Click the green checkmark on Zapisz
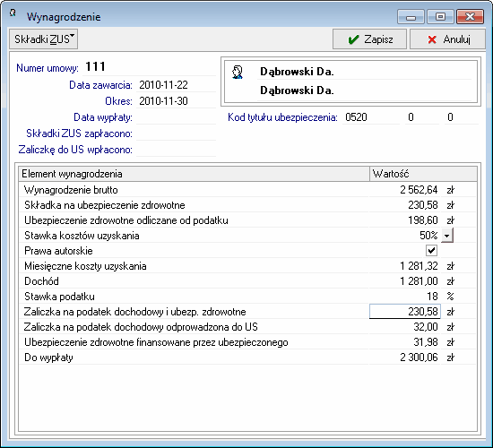Screen dimensions: 493x448 [354, 39]
